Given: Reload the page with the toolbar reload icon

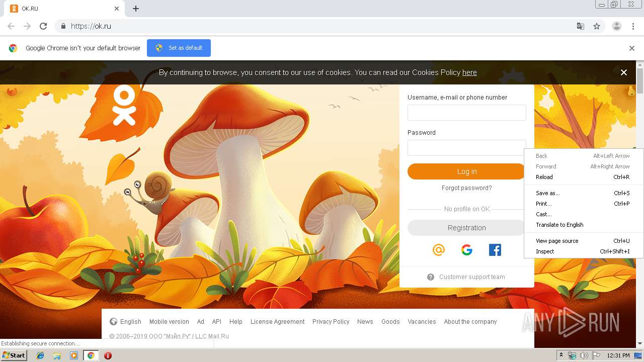Looking at the screenshot, I should pos(43,26).
